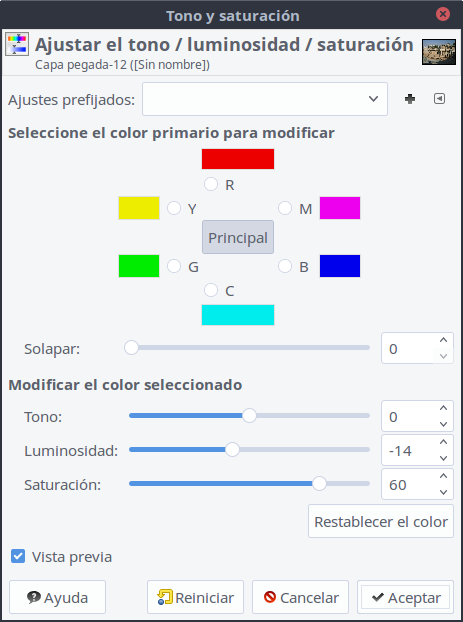Click Aceptar to apply changes
This screenshot has height=622, width=463.
[405, 597]
